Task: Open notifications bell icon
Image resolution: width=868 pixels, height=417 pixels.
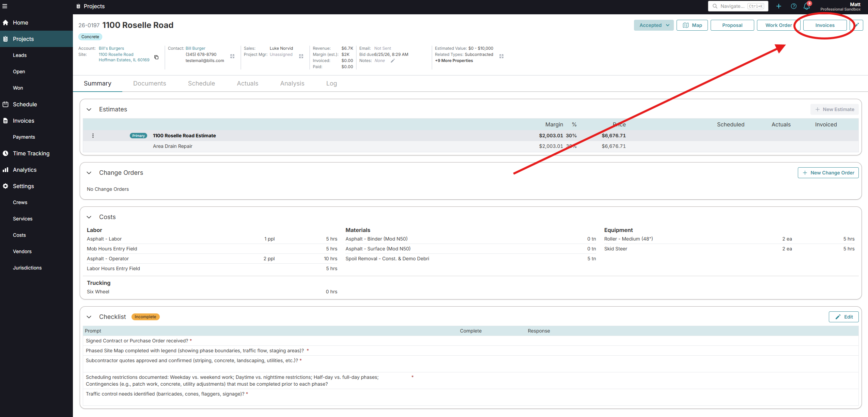Action: [806, 6]
